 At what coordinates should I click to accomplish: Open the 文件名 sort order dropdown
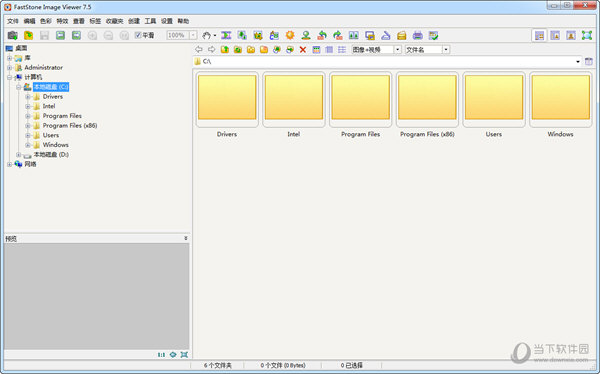(446, 49)
